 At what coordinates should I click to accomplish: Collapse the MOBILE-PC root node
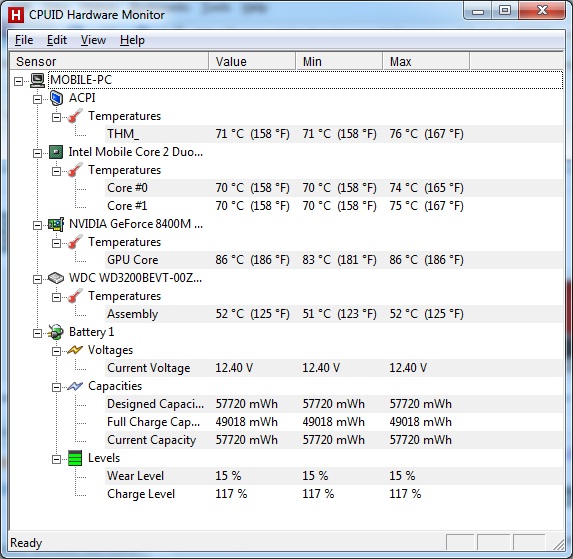pyautogui.click(x=18, y=81)
